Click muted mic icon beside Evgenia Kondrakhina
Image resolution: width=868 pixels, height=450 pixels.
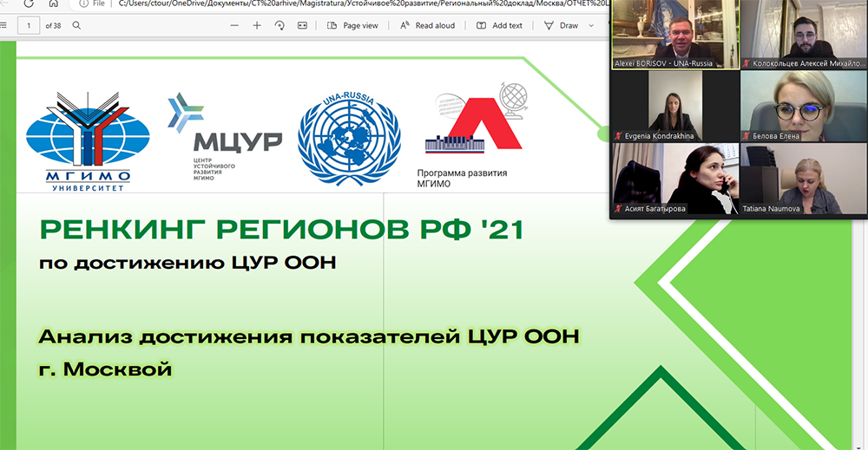618,136
